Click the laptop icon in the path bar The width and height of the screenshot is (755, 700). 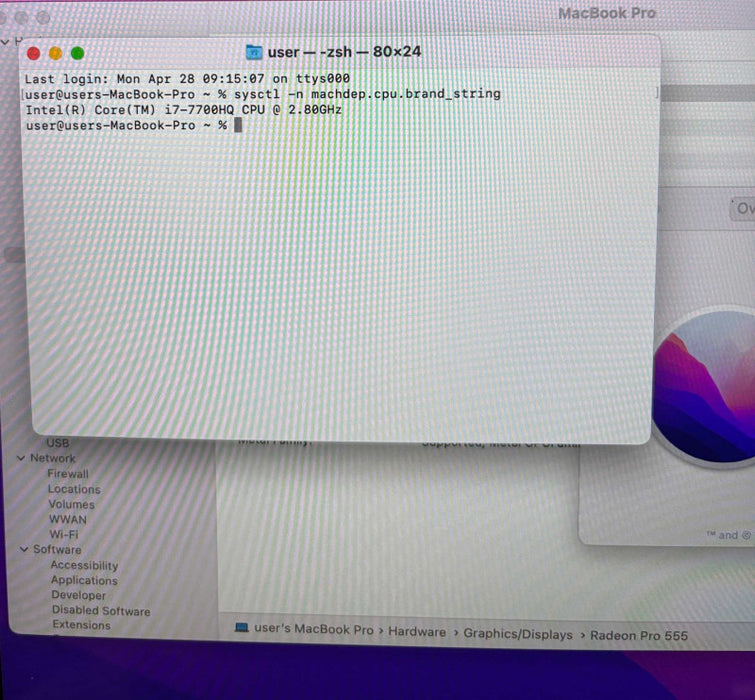(x=242, y=627)
